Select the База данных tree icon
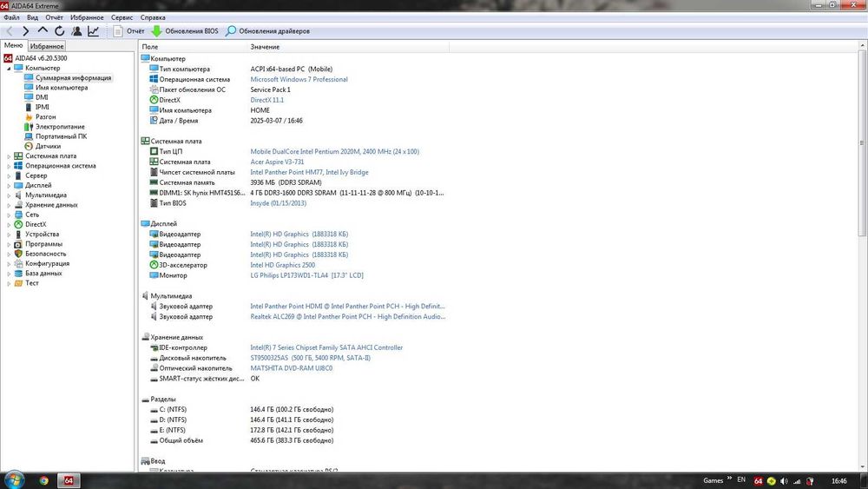868x489 pixels. click(x=18, y=273)
